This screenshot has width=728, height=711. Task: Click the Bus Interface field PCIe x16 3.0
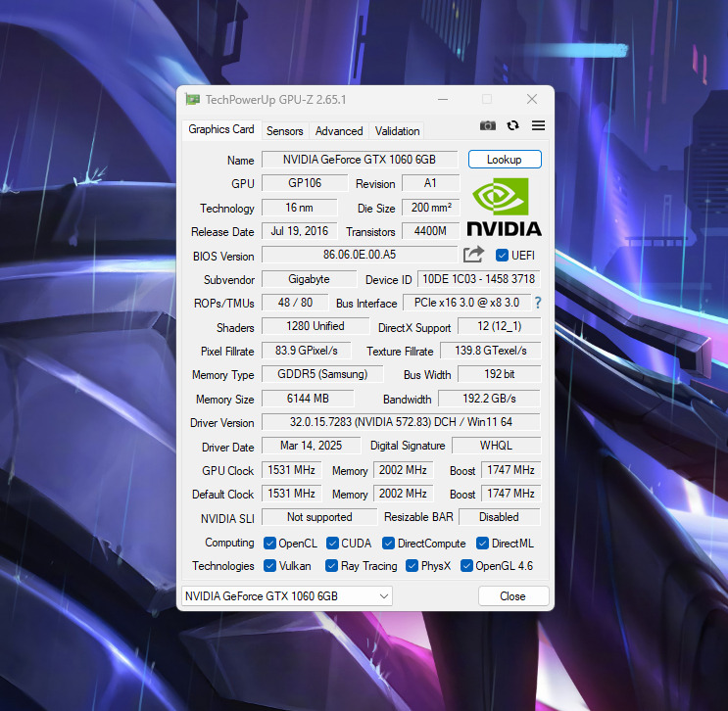(466, 303)
